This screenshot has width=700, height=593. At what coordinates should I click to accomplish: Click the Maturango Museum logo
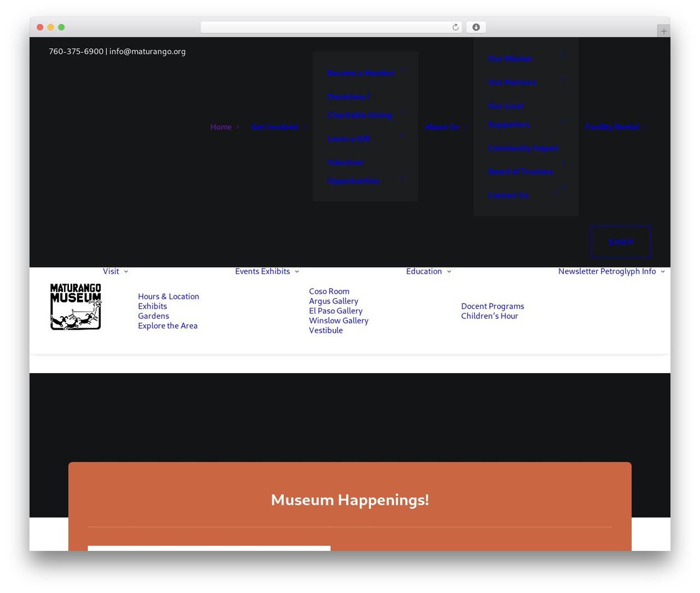click(x=76, y=306)
